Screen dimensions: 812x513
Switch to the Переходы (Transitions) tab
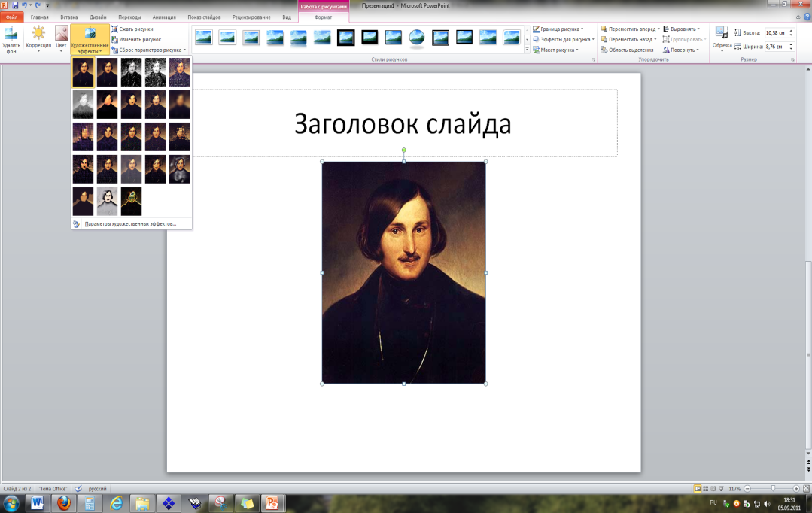click(x=129, y=17)
